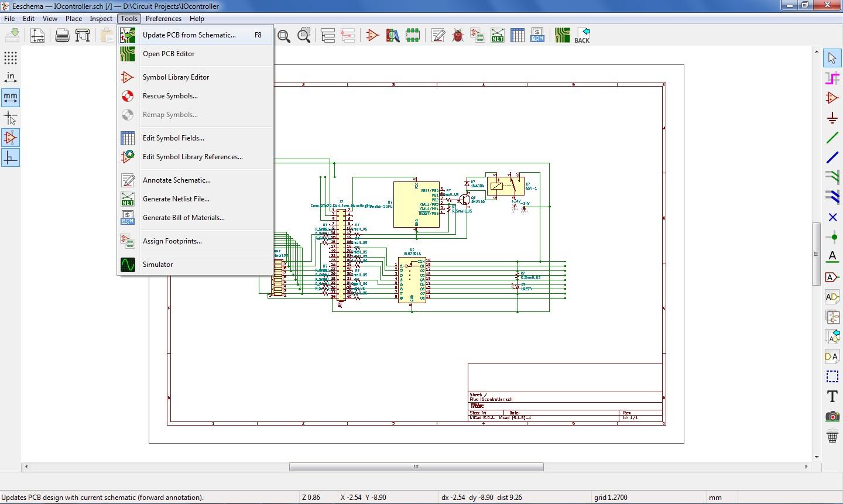
Task: Click the NET netlist toolbar icon
Action: (x=498, y=35)
